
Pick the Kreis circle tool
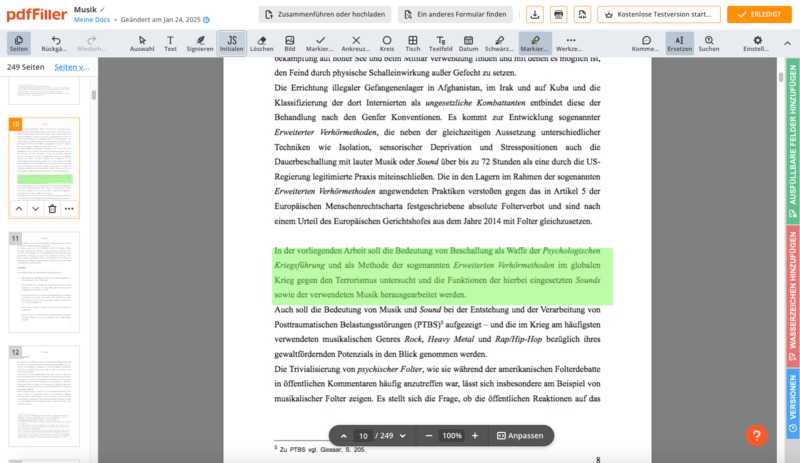tap(386, 43)
